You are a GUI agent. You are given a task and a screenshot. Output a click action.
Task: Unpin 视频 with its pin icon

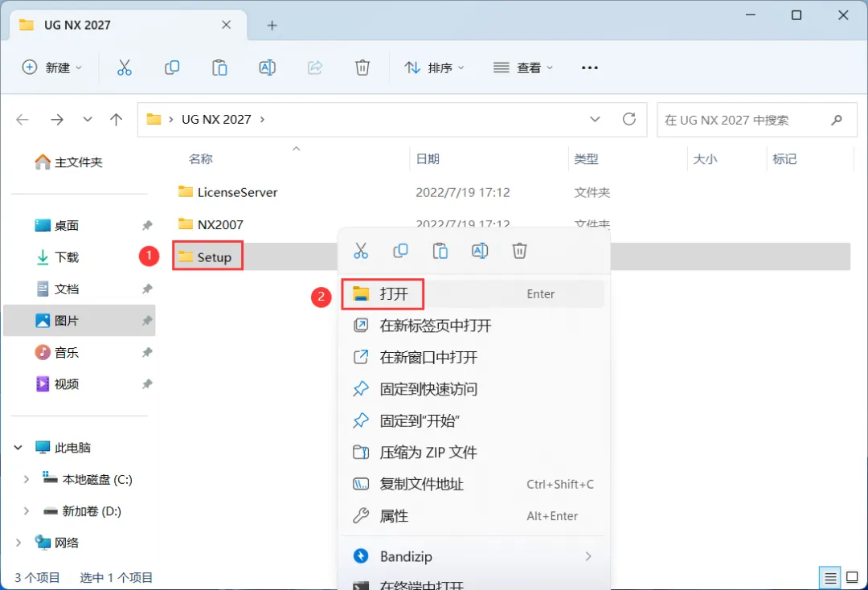pos(147,384)
